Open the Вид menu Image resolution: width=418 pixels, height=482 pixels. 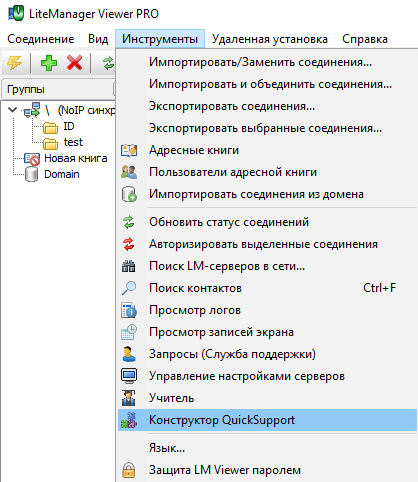tap(98, 39)
